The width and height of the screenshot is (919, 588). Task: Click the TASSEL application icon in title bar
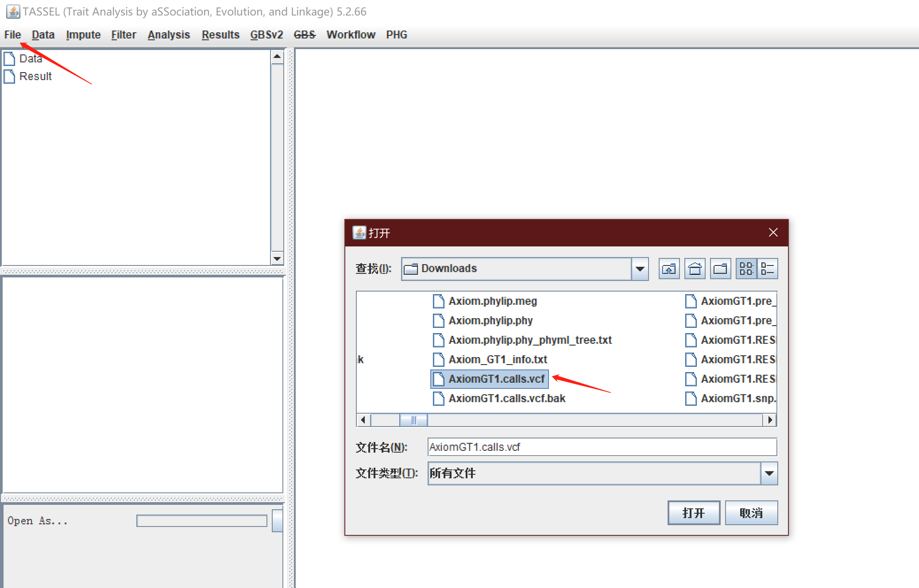pyautogui.click(x=13, y=12)
